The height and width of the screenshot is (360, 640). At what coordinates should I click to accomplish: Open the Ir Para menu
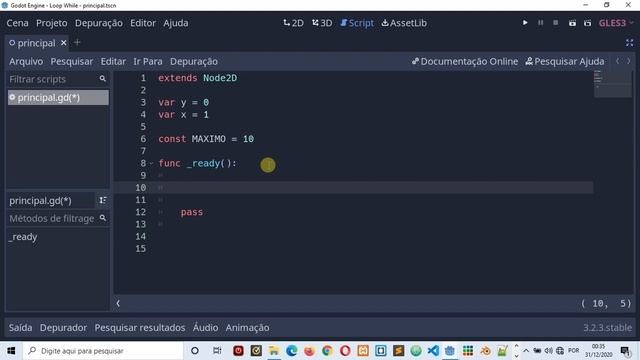[147, 61]
